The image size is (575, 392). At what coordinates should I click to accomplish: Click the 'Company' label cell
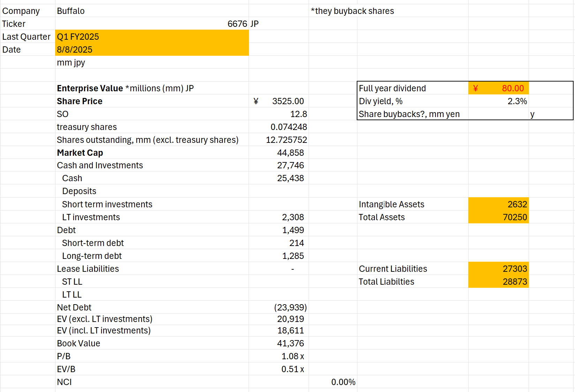pyautogui.click(x=28, y=11)
